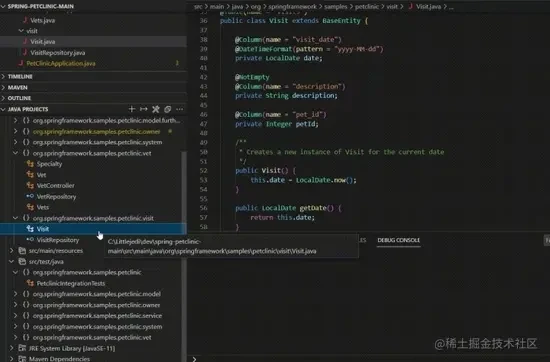This screenshot has width=550, height=362.
Task: Open PetClinicApplication.java file
Action: (61, 63)
